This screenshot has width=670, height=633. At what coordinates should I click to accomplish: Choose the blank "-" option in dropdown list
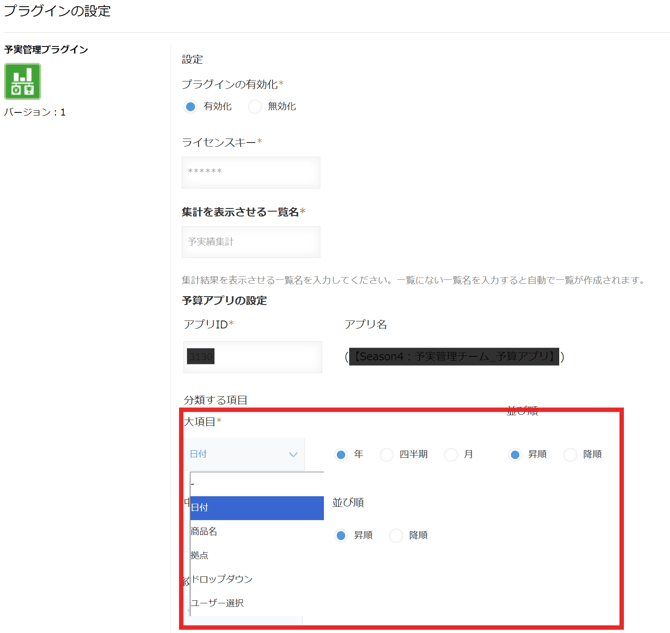tap(256, 484)
